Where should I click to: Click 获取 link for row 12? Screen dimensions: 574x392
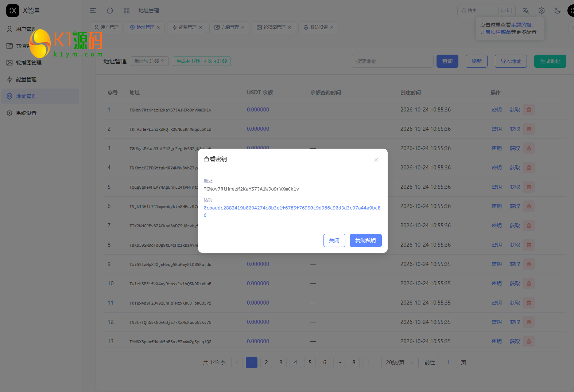point(515,322)
